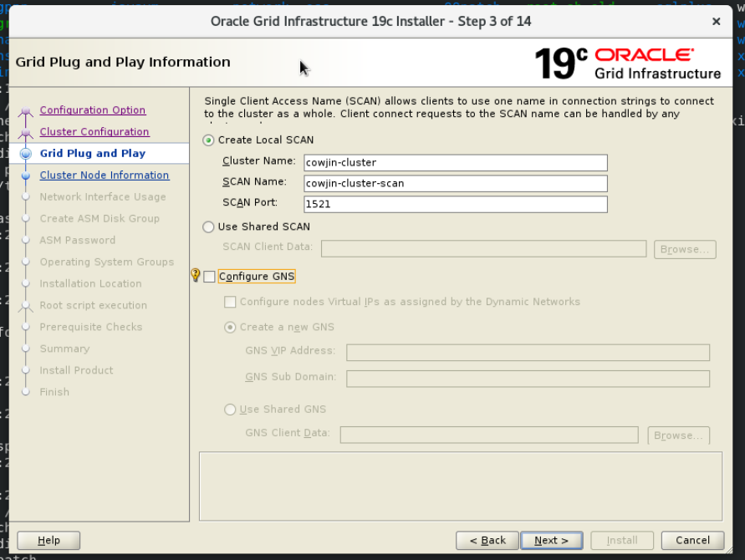Proceed with the Next button
745x560 pixels.
coord(551,541)
